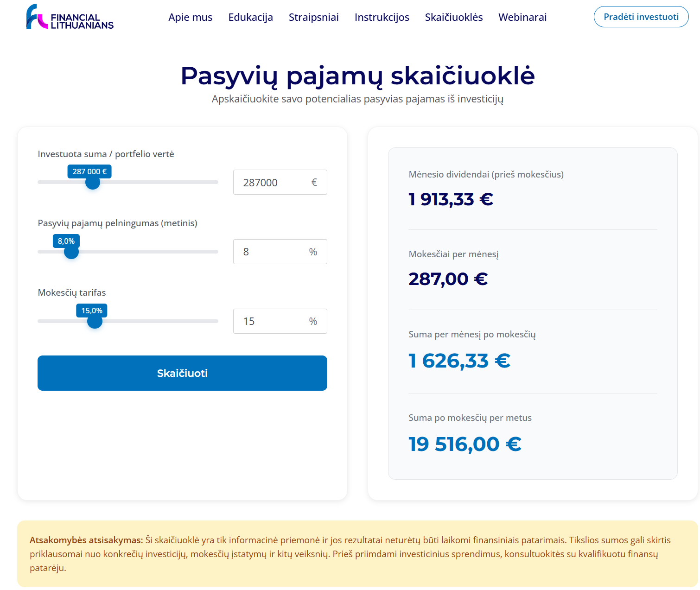Viewport: 700px width, 590px height.
Task: Open the Instrukcijos page
Action: [382, 17]
